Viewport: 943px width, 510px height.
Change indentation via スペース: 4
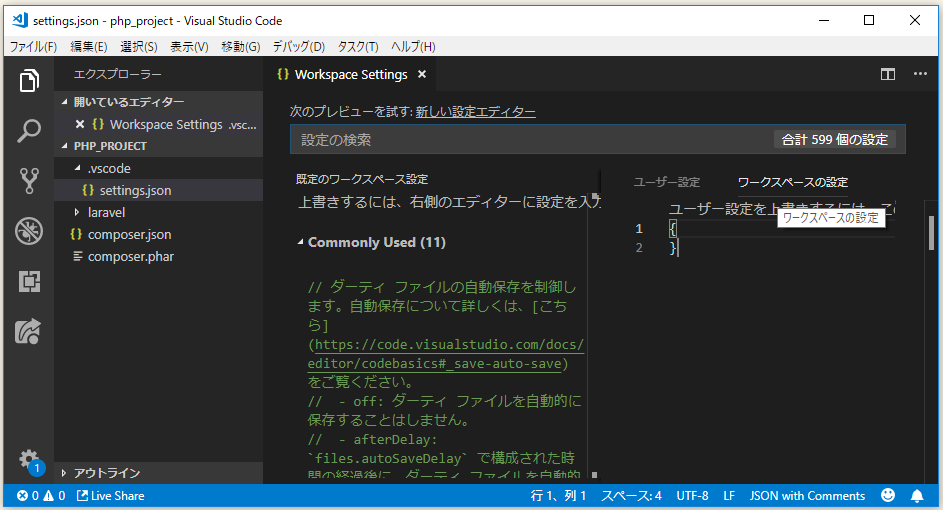pos(631,496)
